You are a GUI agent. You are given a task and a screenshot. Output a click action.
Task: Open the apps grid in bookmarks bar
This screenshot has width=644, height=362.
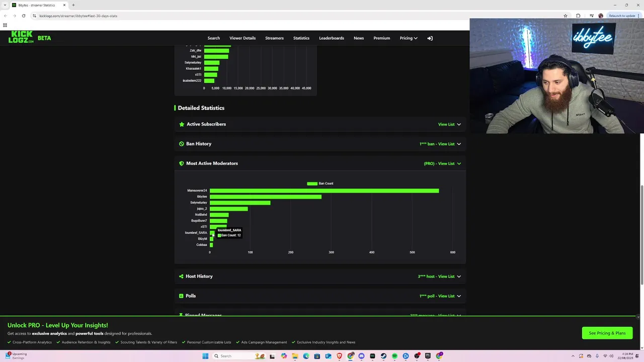coord(5,25)
